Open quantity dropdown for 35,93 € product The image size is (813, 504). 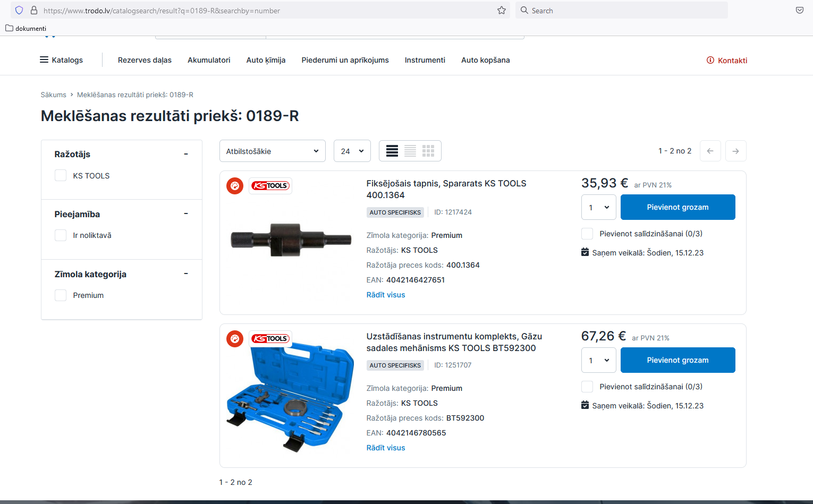click(x=599, y=207)
